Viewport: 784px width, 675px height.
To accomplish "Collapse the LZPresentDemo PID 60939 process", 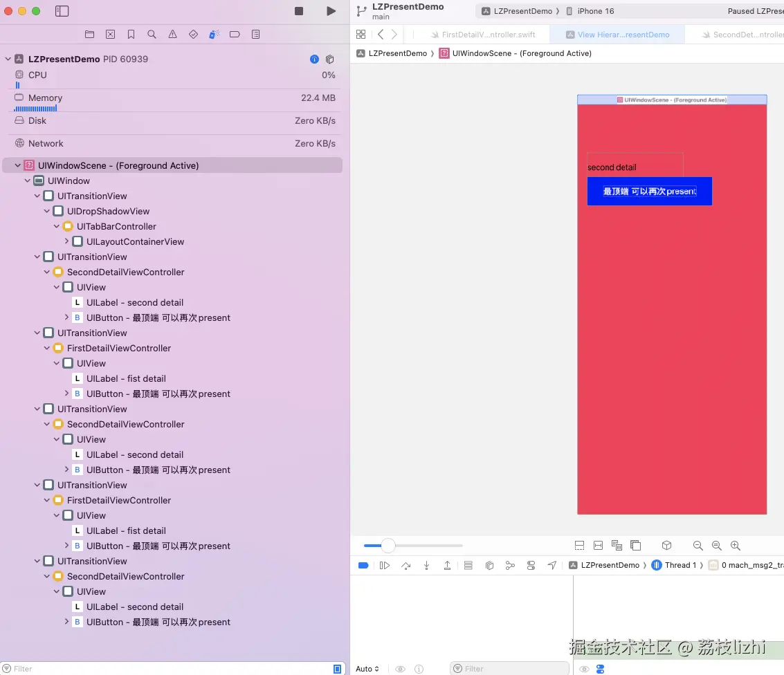I will 8,59.
